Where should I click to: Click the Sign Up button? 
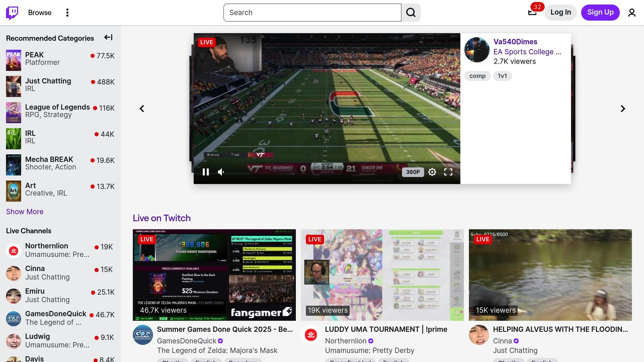(600, 12)
